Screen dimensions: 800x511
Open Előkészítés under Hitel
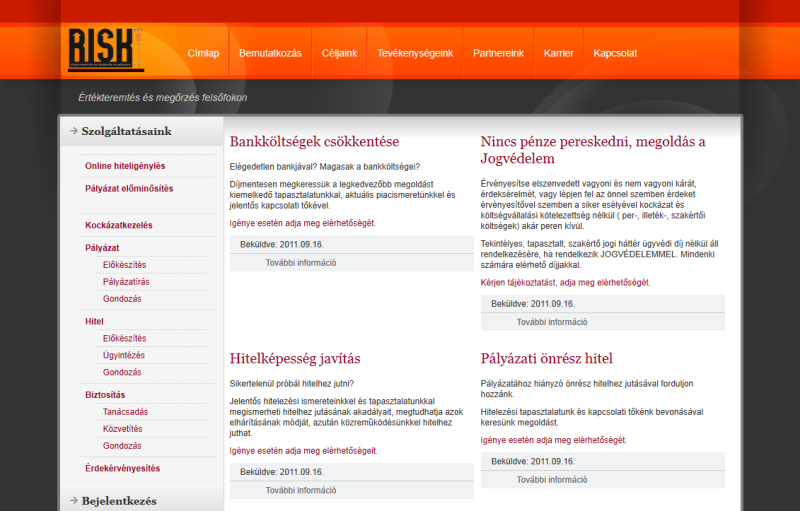point(124,338)
